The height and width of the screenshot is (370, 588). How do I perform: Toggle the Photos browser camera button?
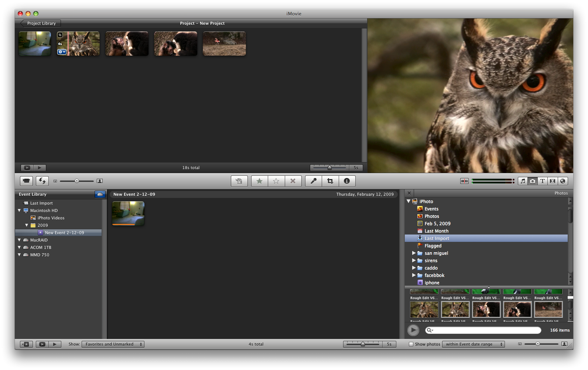click(532, 181)
